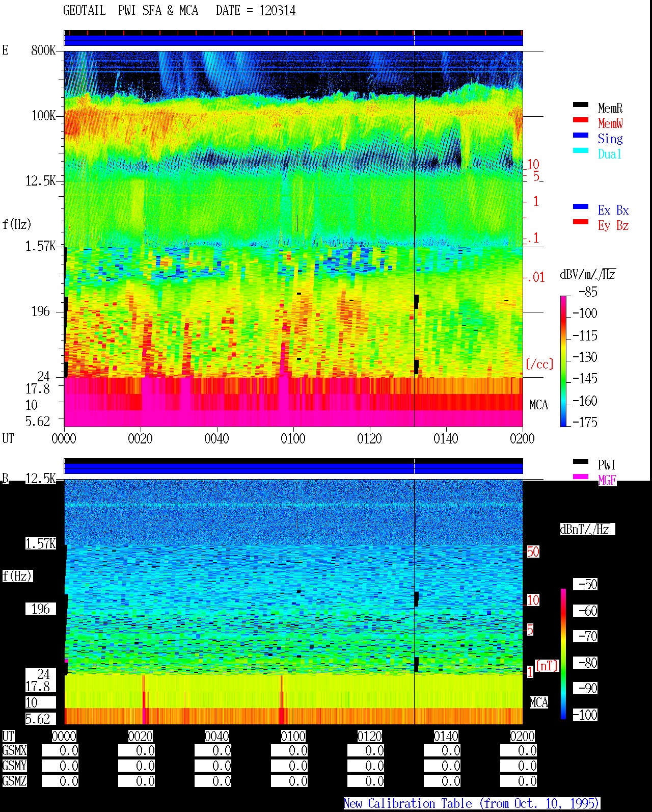Click the 'DATE = 120314' text
652x812 pixels.
pos(256,11)
